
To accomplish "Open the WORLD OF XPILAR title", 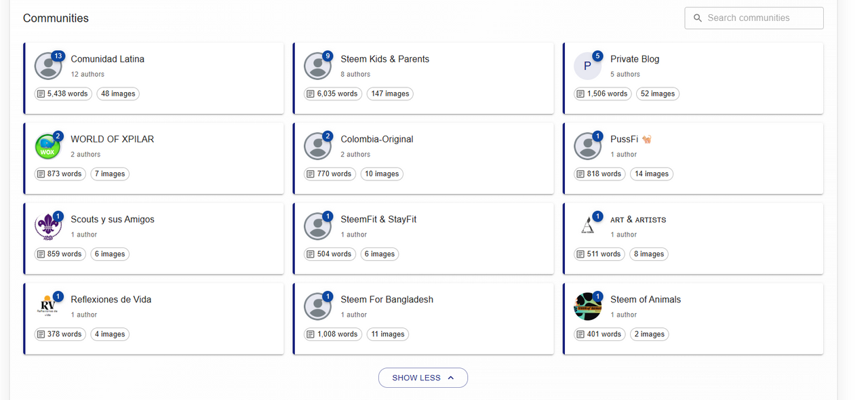I will [113, 139].
